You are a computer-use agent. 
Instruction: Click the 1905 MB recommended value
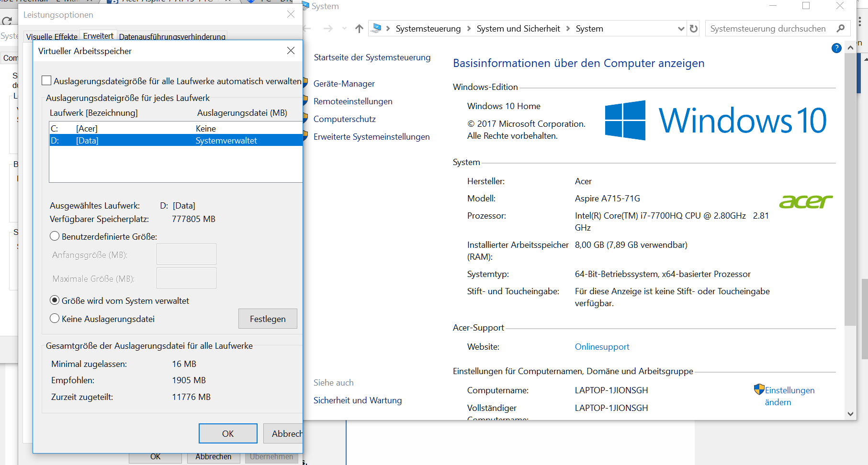pos(189,380)
